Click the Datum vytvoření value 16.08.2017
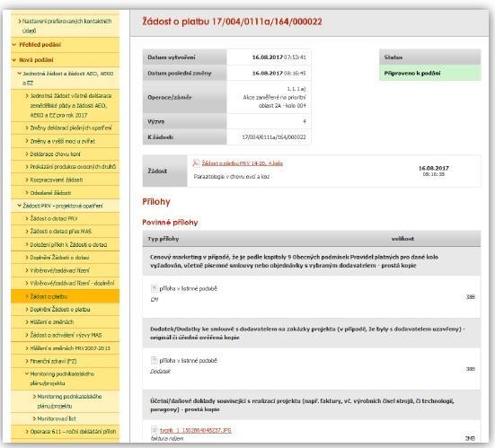Image resolution: width=495 pixels, height=448 pixels. (278, 57)
